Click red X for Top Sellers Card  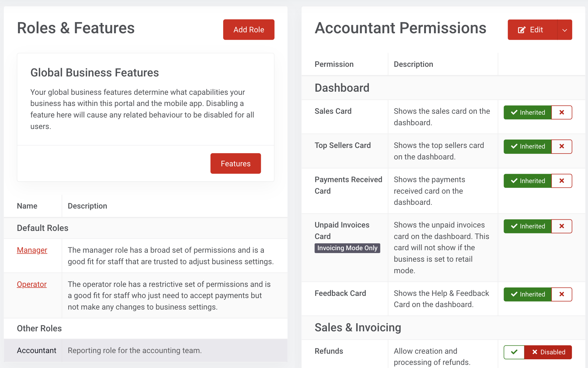[x=561, y=146]
